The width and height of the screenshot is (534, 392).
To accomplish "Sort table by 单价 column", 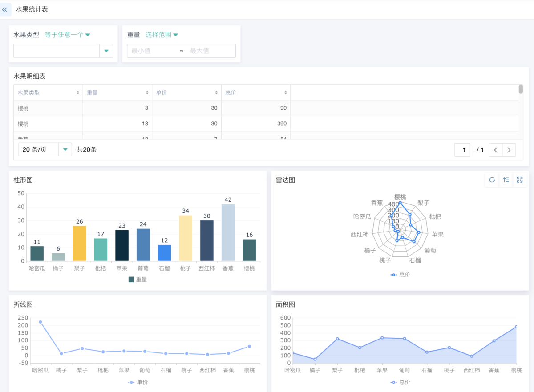I will click(216, 92).
